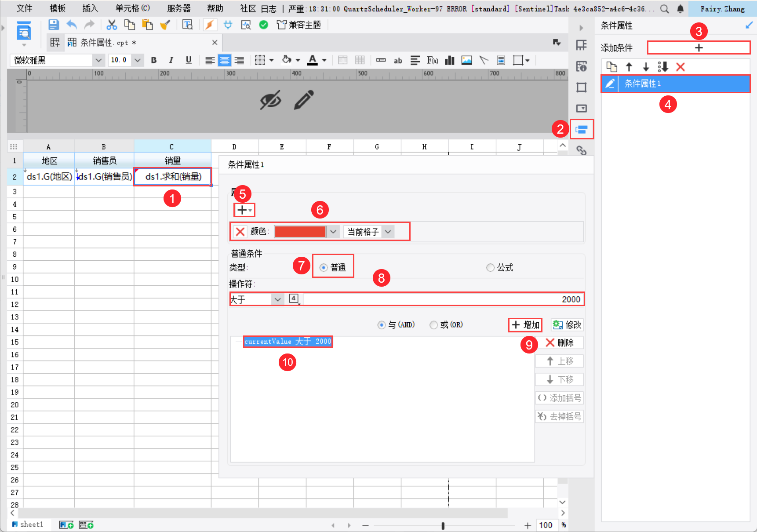Click the 兼容主题 theme button
The height and width of the screenshot is (532, 757).
299,25
